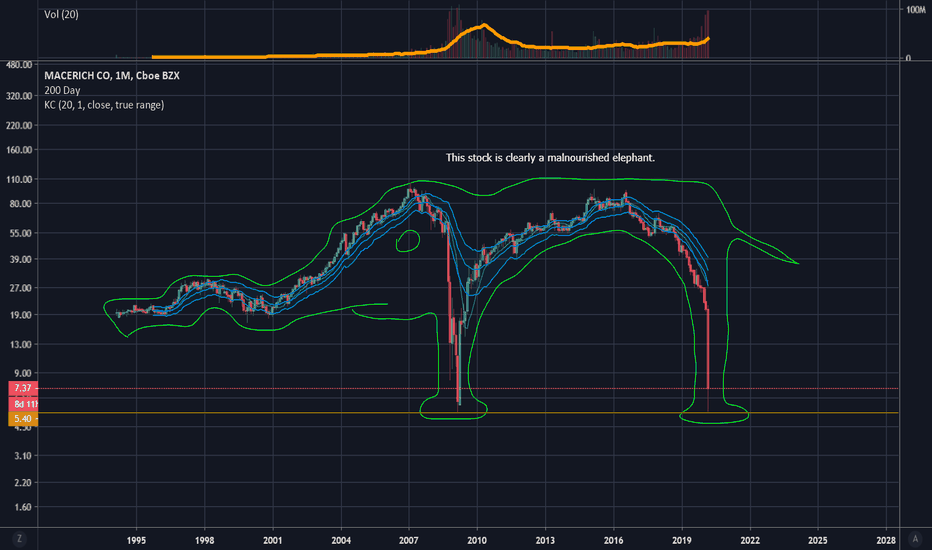The height and width of the screenshot is (550, 932).
Task: Click the 3.10 price axis label
Action: coord(23,455)
